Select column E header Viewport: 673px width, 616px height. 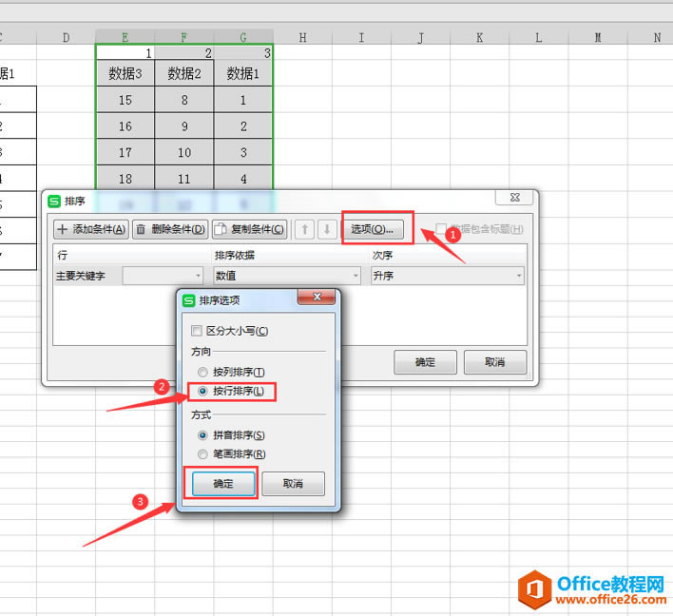pyautogui.click(x=125, y=37)
